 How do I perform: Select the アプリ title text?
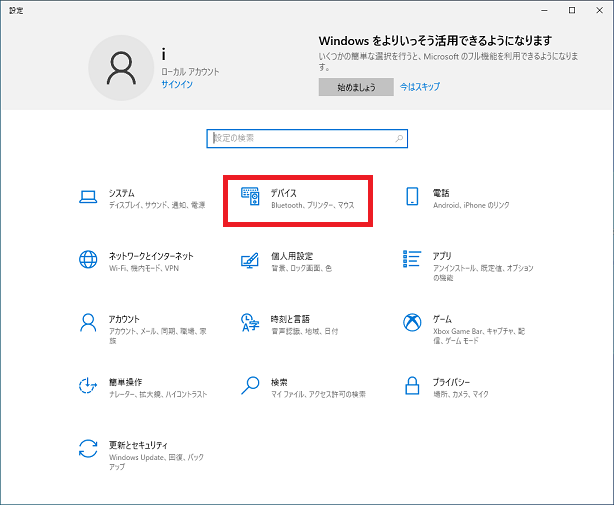tap(442, 256)
